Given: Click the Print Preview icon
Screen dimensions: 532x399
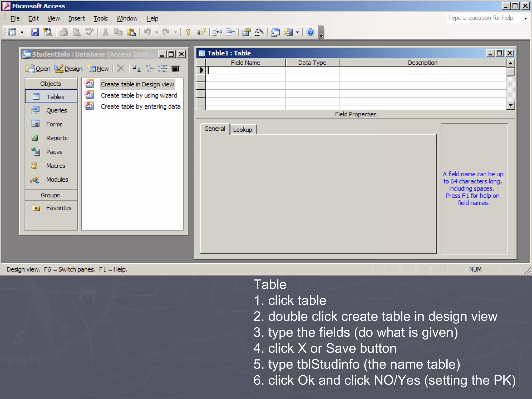Looking at the screenshot, I should (x=77, y=32).
